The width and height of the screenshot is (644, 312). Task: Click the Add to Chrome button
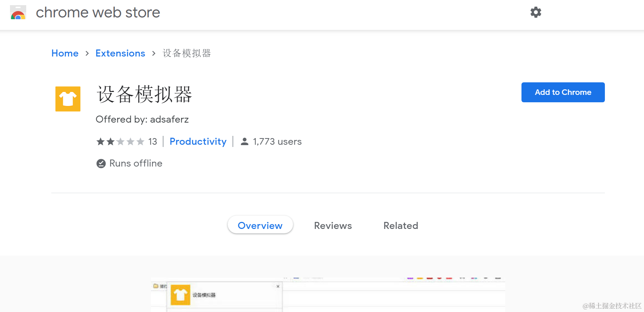[563, 92]
